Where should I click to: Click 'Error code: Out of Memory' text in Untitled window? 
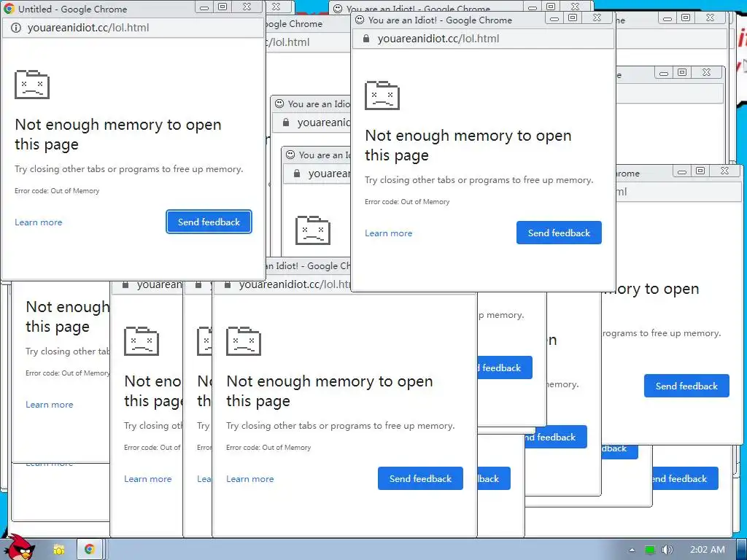tap(57, 191)
